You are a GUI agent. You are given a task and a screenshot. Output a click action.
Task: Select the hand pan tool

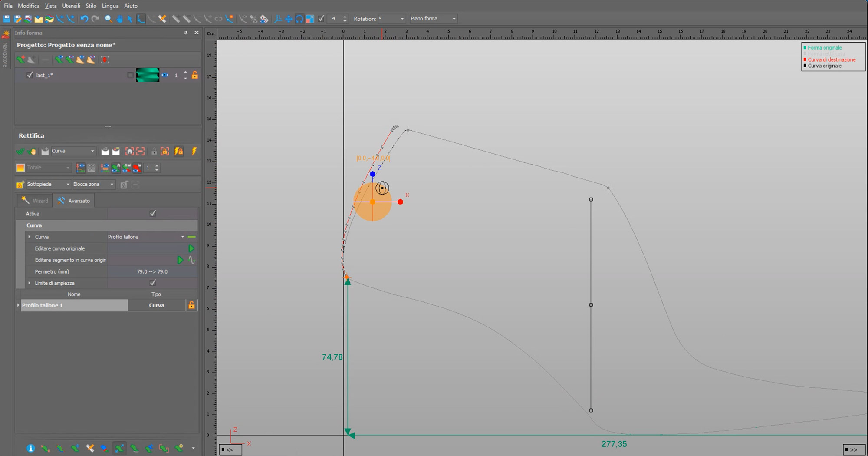pyautogui.click(x=120, y=19)
